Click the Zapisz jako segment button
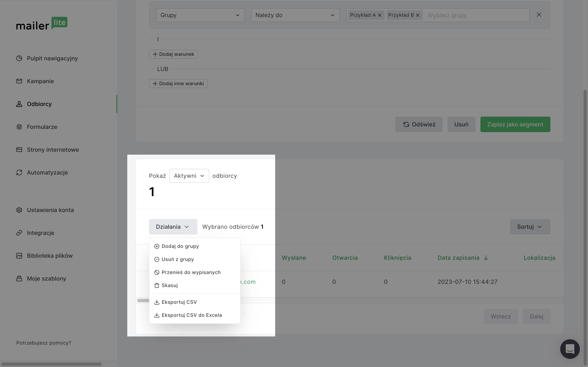The height and width of the screenshot is (367, 588). point(515,124)
